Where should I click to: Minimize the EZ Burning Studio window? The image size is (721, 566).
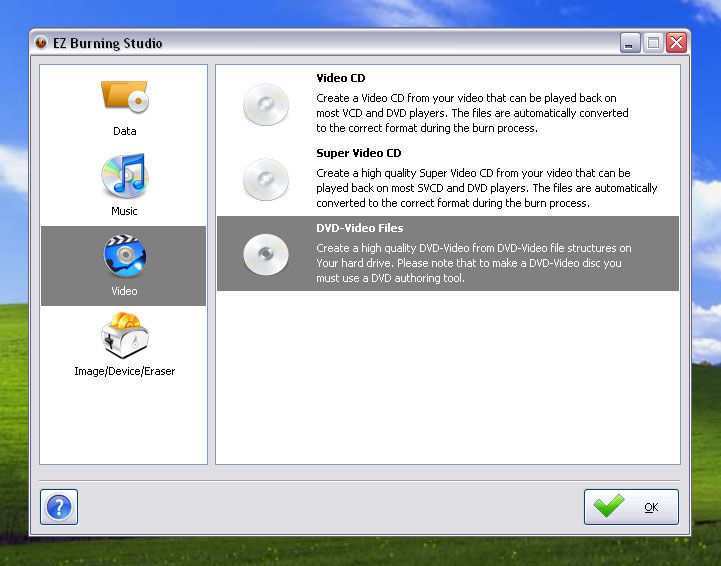tap(630, 43)
